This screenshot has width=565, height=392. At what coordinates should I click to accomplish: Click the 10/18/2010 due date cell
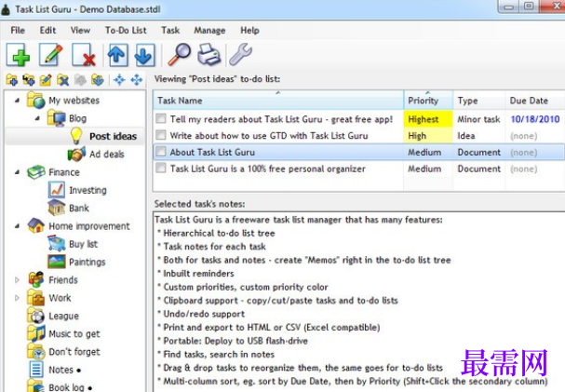point(535,119)
